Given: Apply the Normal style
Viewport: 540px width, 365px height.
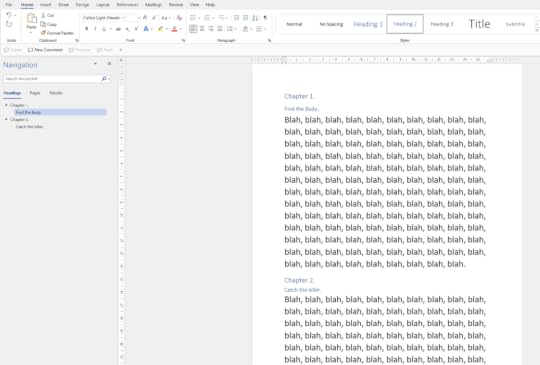Looking at the screenshot, I should pos(294,24).
